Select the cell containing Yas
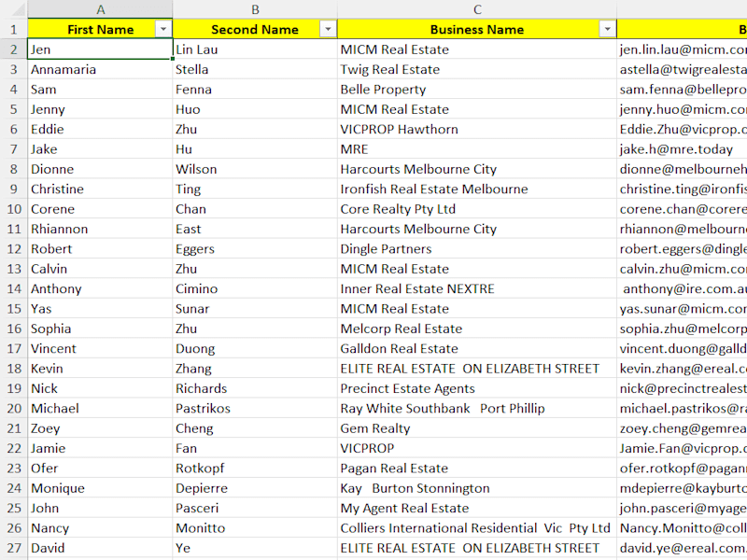The width and height of the screenshot is (747, 560). (100, 309)
